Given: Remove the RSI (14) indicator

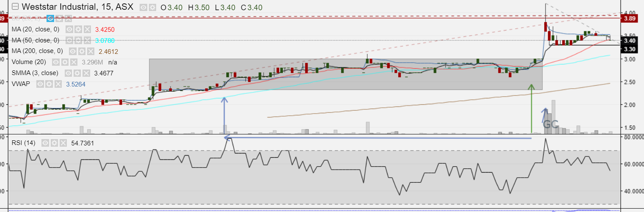Looking at the screenshot, I should click(x=63, y=143).
